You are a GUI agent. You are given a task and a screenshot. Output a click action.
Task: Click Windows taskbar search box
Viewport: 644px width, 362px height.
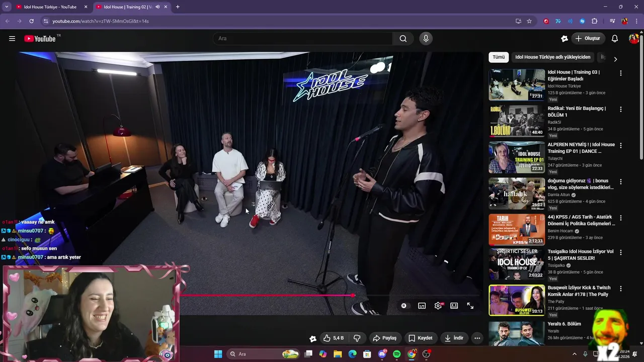(x=263, y=354)
